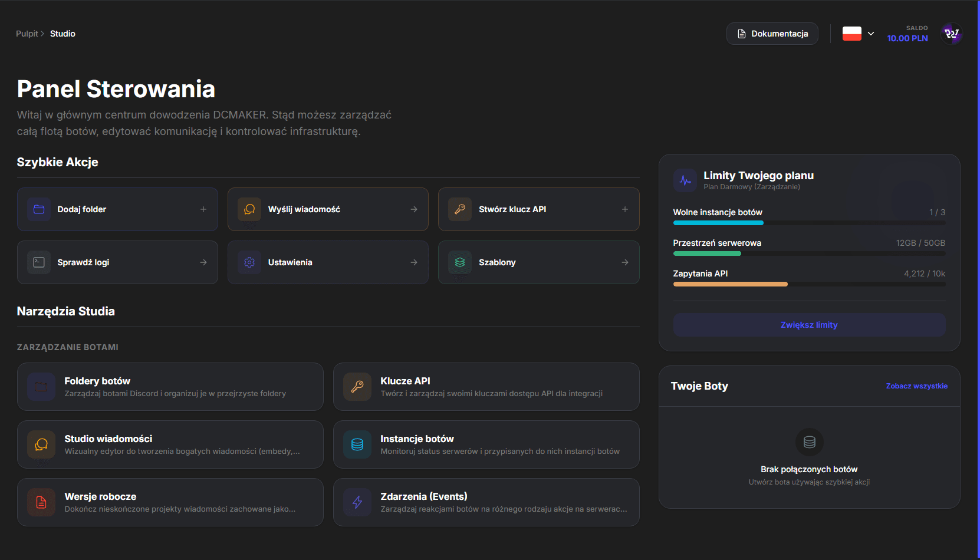Image resolution: width=980 pixels, height=560 pixels.
Task: Click the document icon in Dokumentacja button
Action: [x=742, y=34]
